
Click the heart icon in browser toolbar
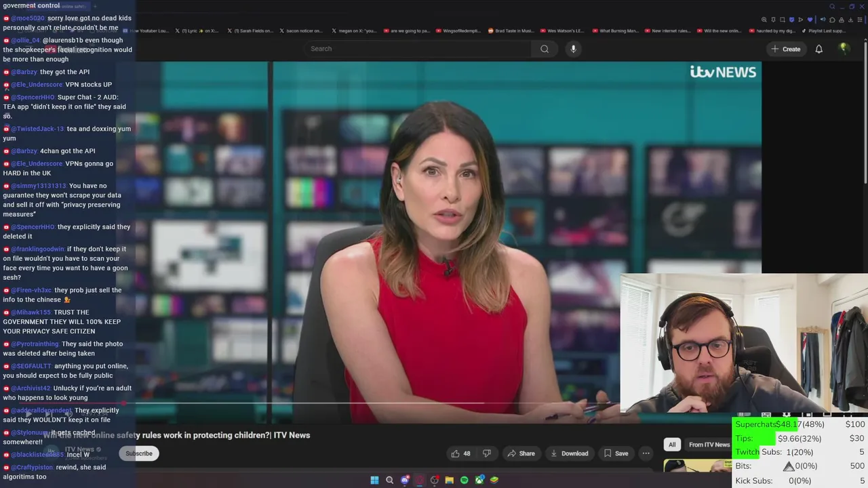(810, 20)
